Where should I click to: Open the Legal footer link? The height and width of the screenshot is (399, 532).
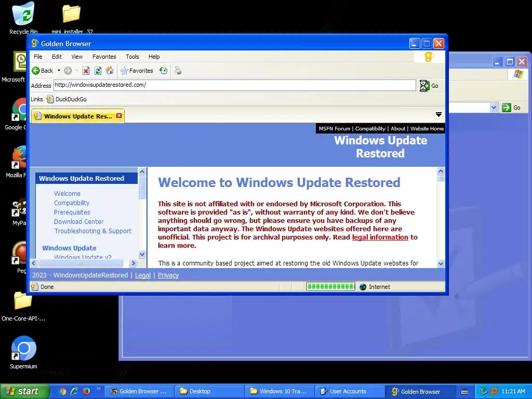pos(142,275)
